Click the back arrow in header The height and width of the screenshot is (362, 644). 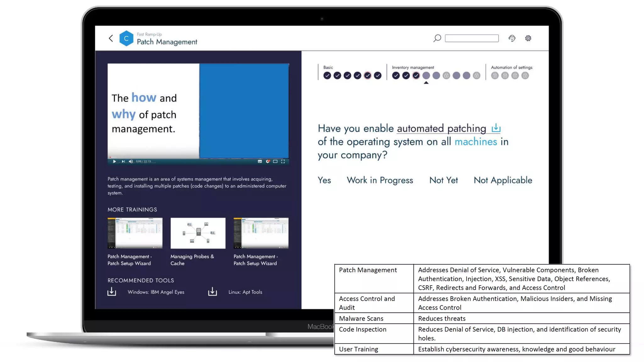click(x=111, y=38)
